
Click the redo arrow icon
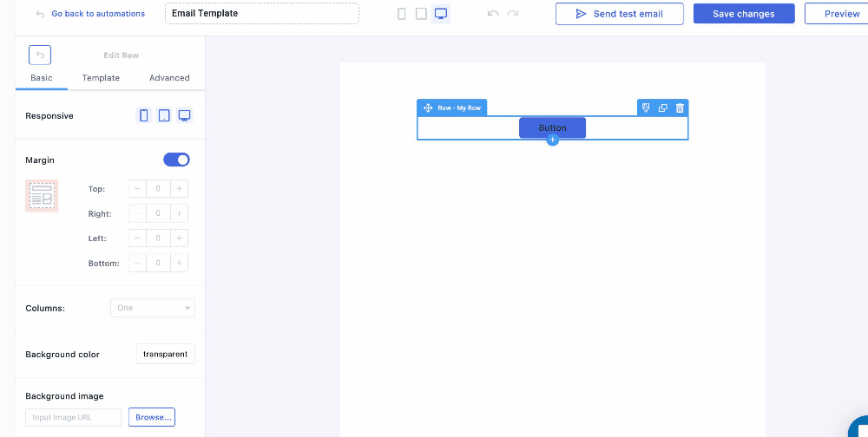(x=513, y=14)
